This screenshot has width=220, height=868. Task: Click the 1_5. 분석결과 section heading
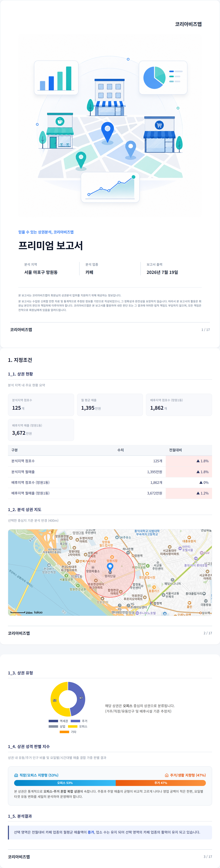click(20, 816)
